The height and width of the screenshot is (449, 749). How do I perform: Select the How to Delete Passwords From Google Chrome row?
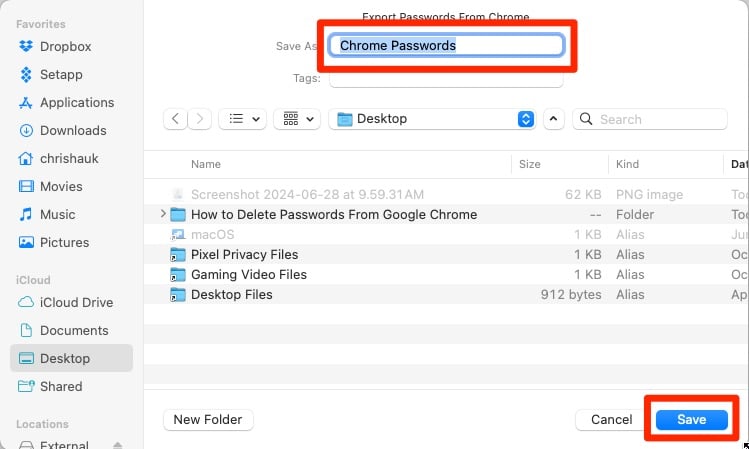(446, 214)
